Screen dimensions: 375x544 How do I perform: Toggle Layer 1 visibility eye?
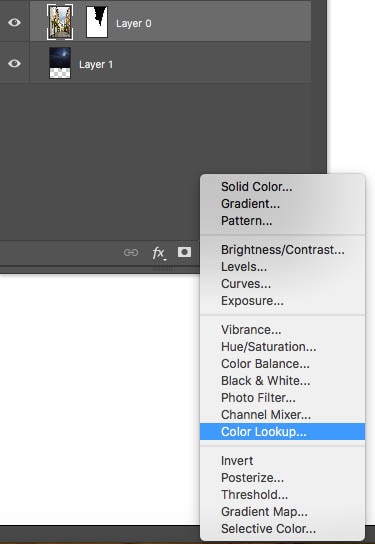(x=14, y=64)
